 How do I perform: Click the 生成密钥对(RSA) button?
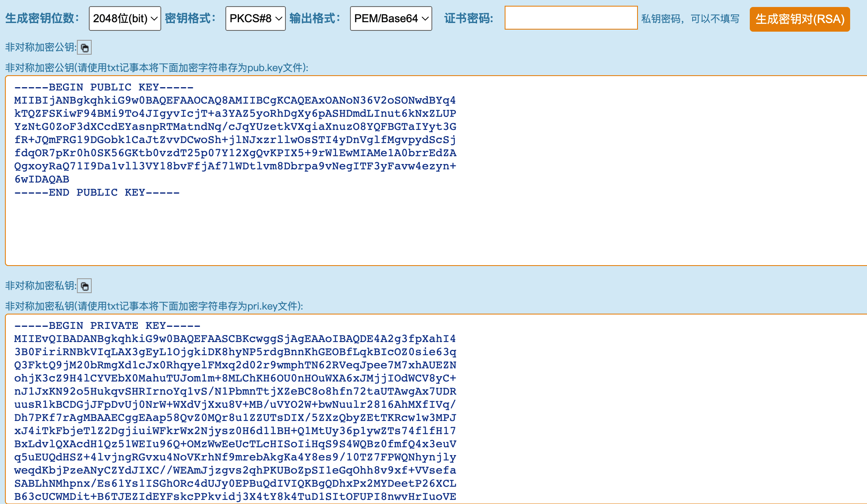[x=800, y=19]
